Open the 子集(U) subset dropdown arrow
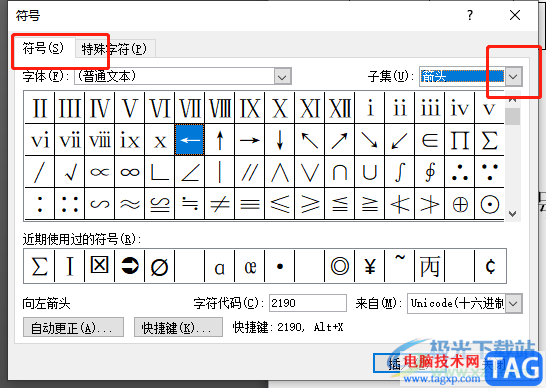Screen dimensions: 546x388 514,76
